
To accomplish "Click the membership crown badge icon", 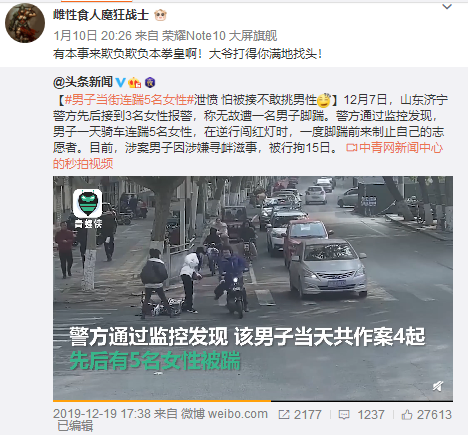I will 135,82.
